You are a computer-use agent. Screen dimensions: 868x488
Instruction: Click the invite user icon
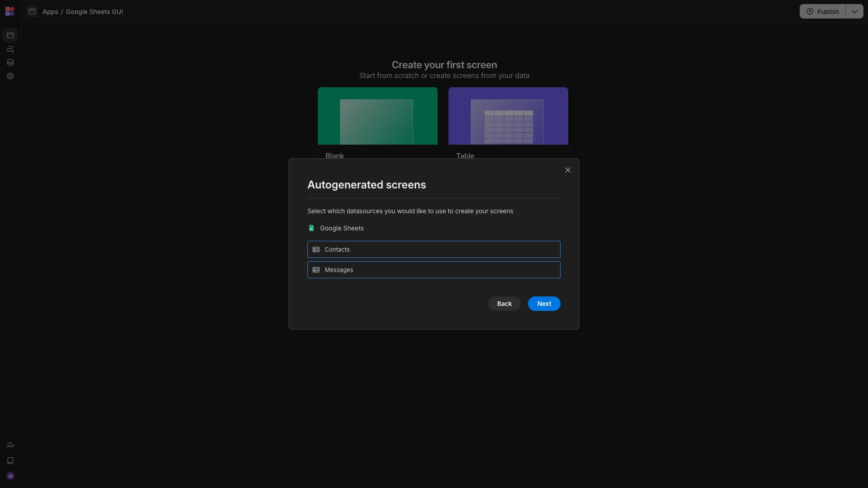point(10,445)
